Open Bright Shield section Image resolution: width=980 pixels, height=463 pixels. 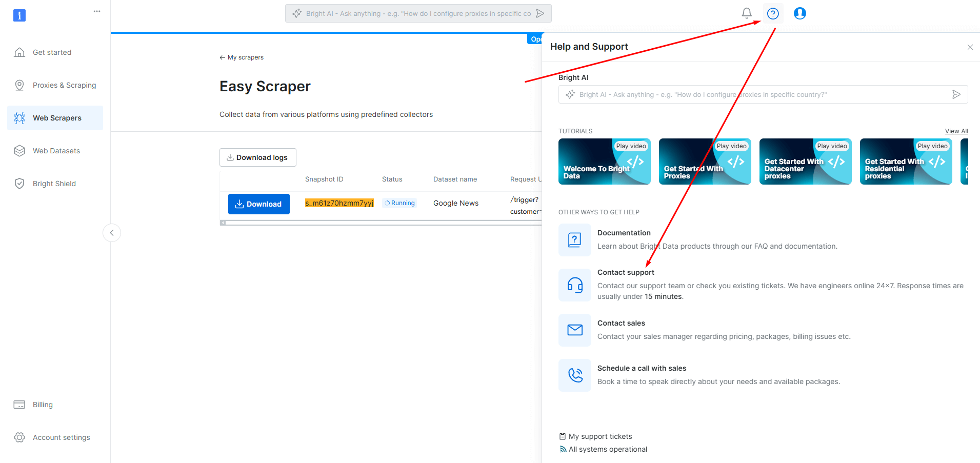point(55,184)
